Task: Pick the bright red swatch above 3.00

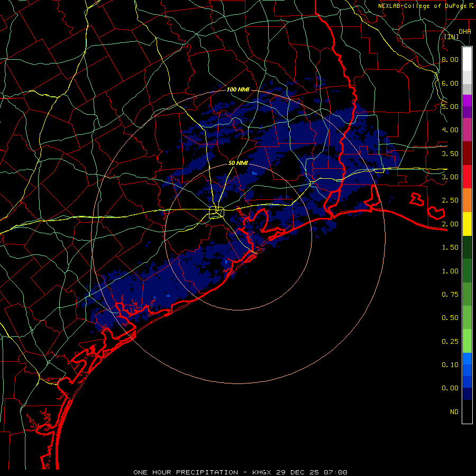Action: [x=467, y=177]
